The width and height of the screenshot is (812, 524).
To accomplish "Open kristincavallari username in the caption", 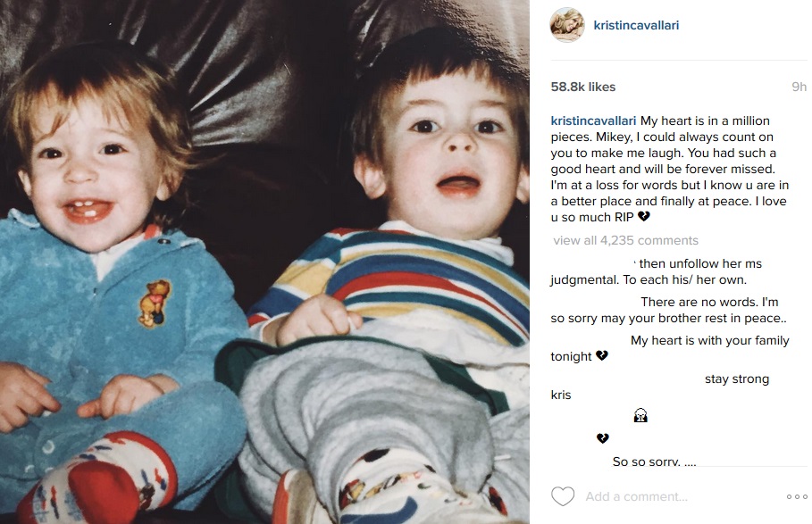I will [x=593, y=121].
